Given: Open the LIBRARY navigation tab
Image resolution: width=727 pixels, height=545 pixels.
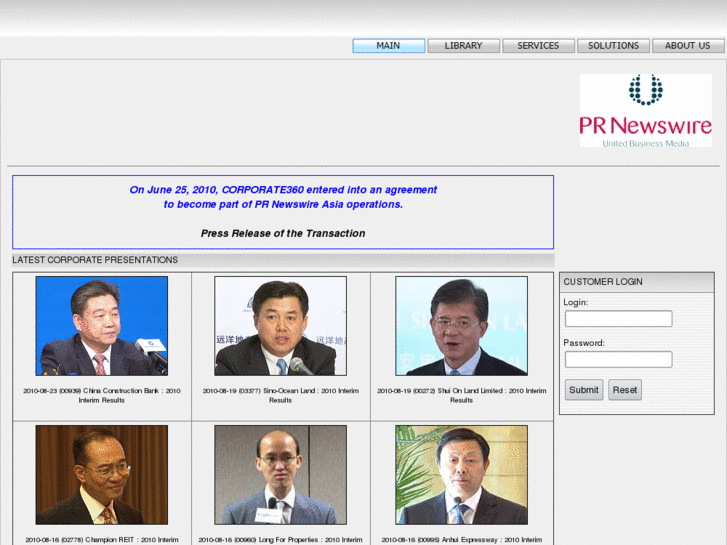Looking at the screenshot, I should click(464, 45).
